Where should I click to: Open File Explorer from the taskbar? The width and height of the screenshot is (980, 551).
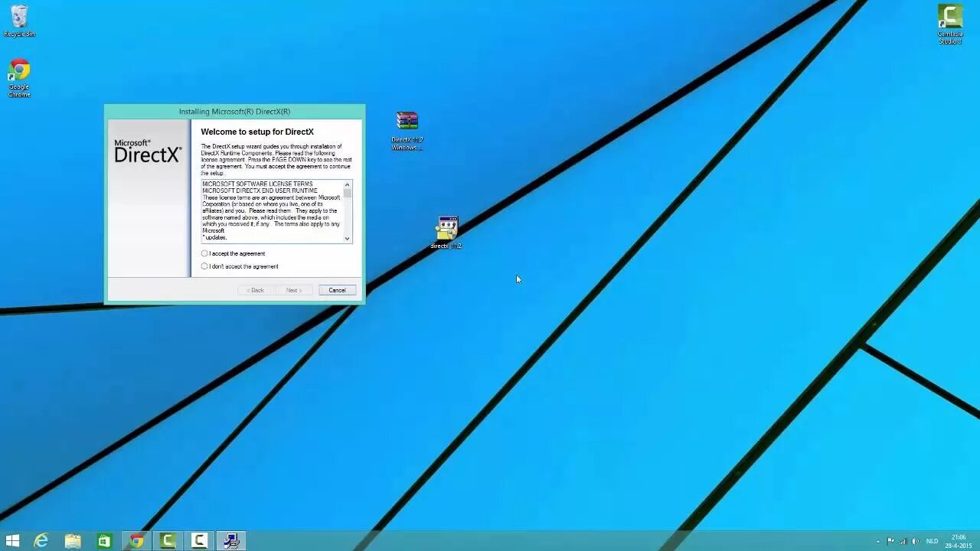point(73,541)
